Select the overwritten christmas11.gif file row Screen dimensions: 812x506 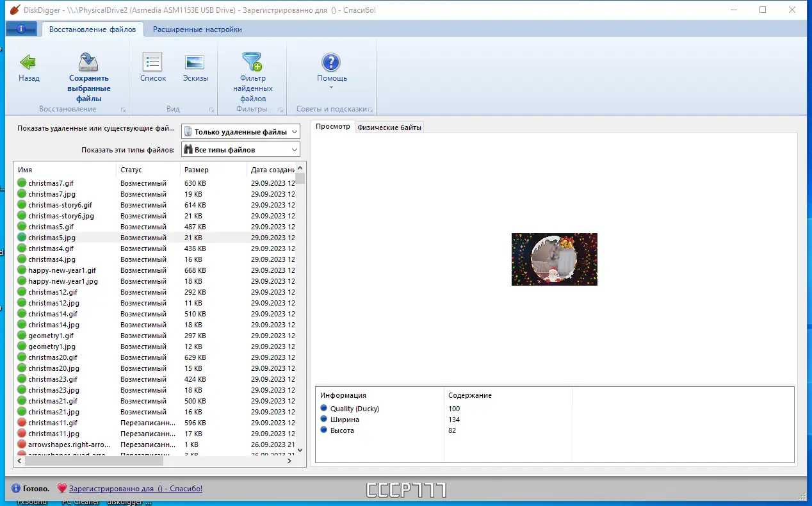coord(154,423)
